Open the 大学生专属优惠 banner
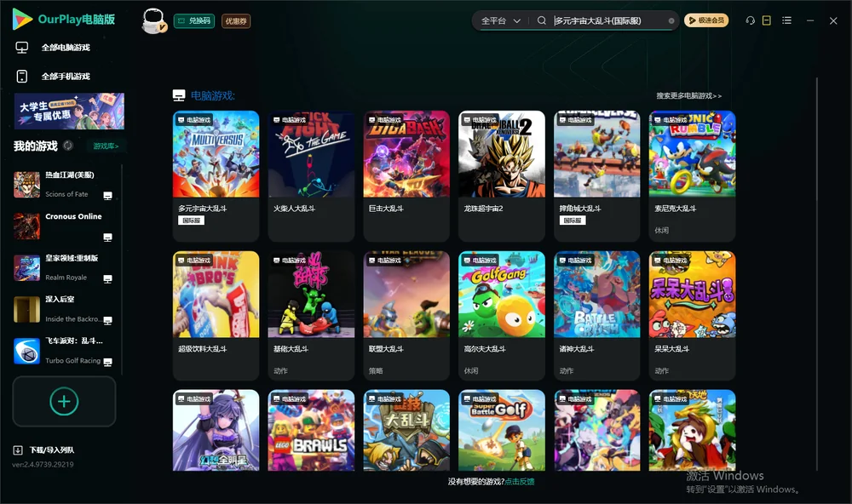The width and height of the screenshot is (852, 504). click(x=69, y=112)
